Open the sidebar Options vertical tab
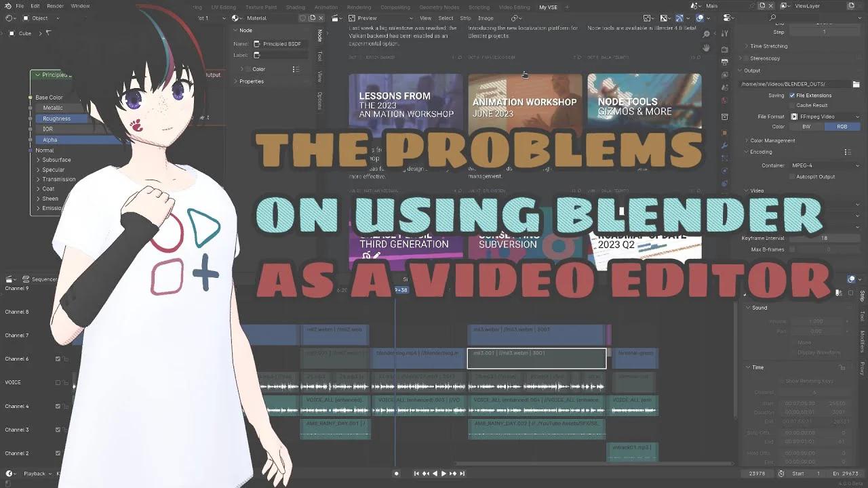Viewport: 868px width, 488px height. pyautogui.click(x=320, y=100)
